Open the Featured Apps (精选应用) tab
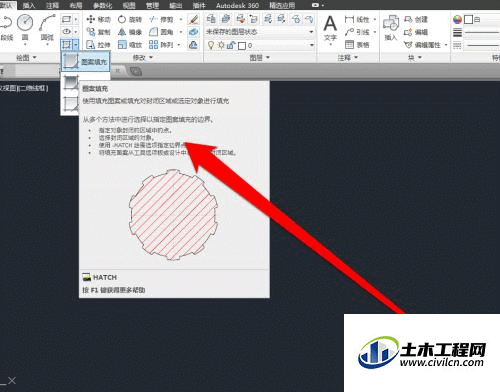Image resolution: width=500 pixels, height=392 pixels. coord(282,5)
